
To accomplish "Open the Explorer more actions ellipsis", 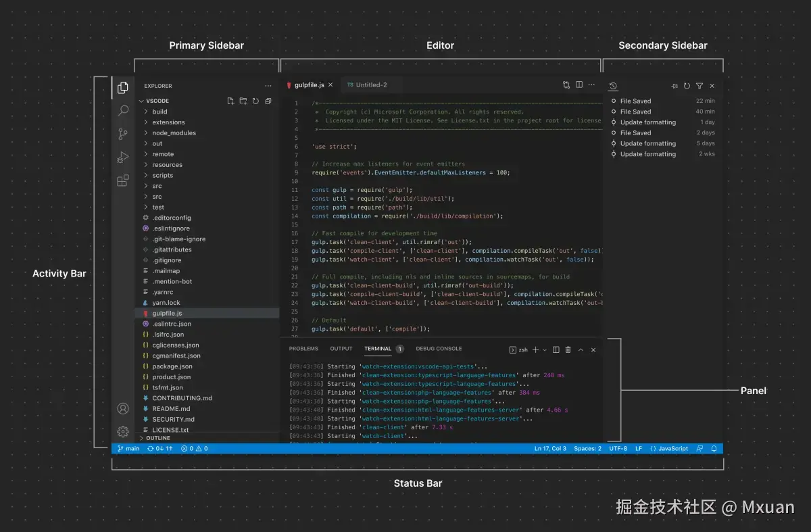I will pos(268,86).
